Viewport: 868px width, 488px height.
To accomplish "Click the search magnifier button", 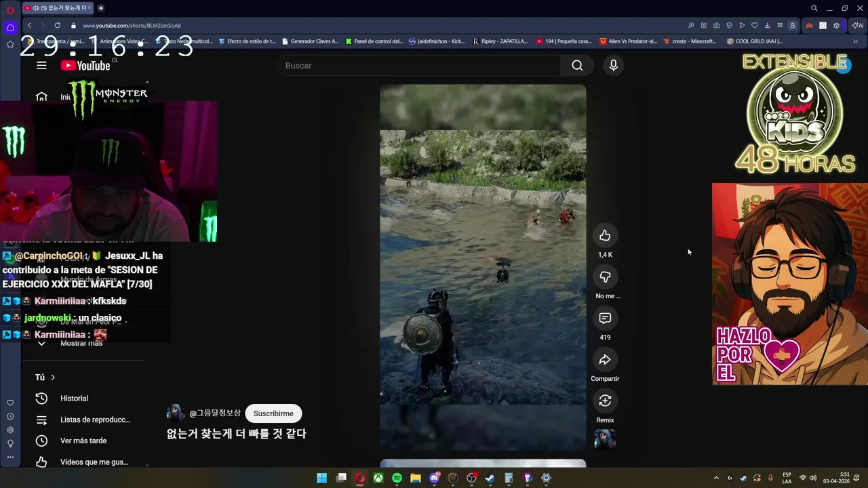I will pos(577,65).
